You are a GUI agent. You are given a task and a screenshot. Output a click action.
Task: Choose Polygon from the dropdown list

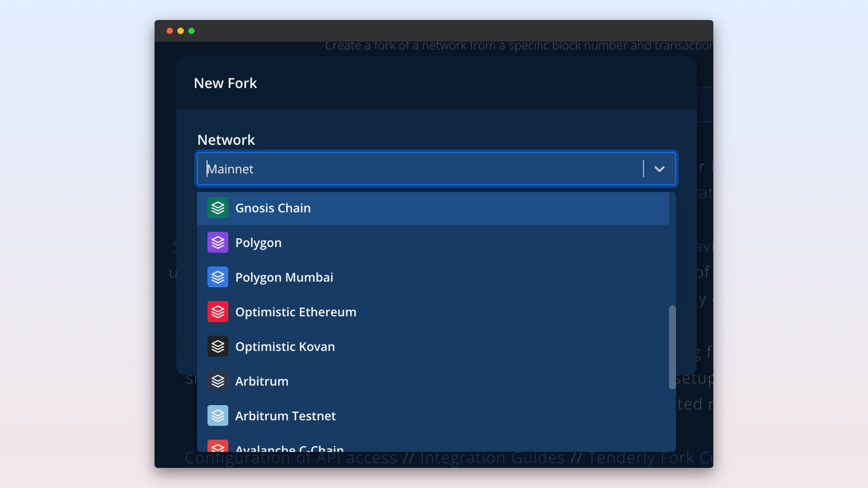258,243
